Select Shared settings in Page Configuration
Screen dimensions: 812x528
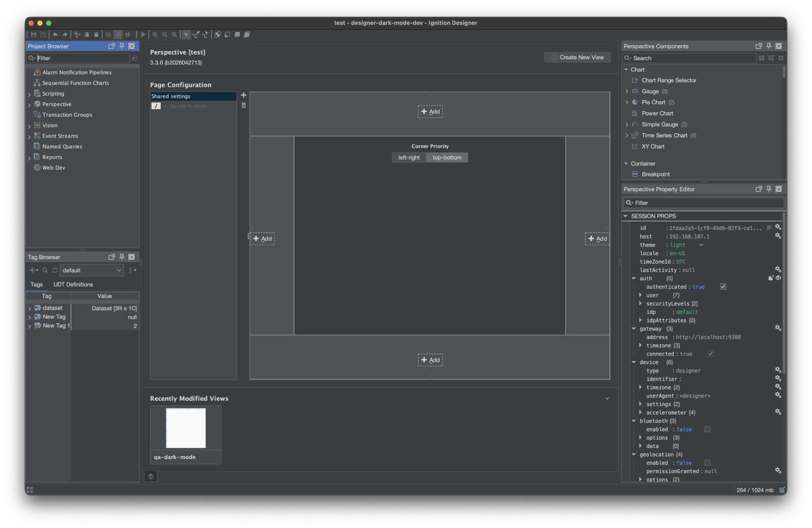pos(193,96)
